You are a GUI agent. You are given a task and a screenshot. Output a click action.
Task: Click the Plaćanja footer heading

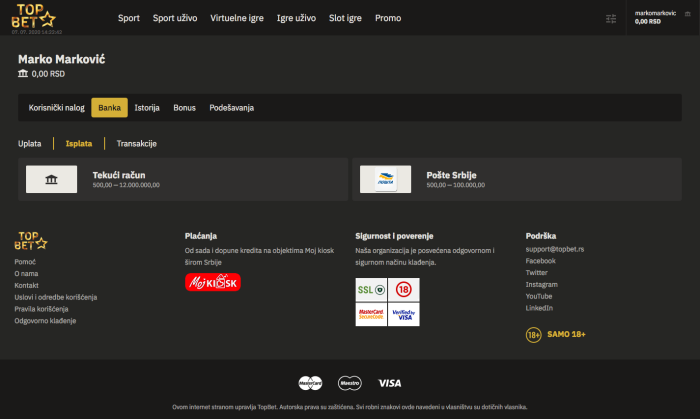[201, 236]
